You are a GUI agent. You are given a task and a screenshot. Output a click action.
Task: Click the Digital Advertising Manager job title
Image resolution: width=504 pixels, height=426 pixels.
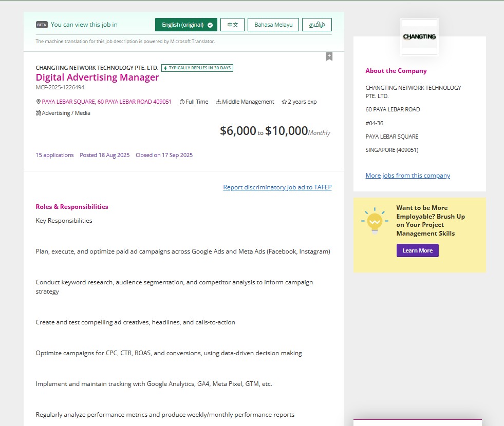point(97,78)
